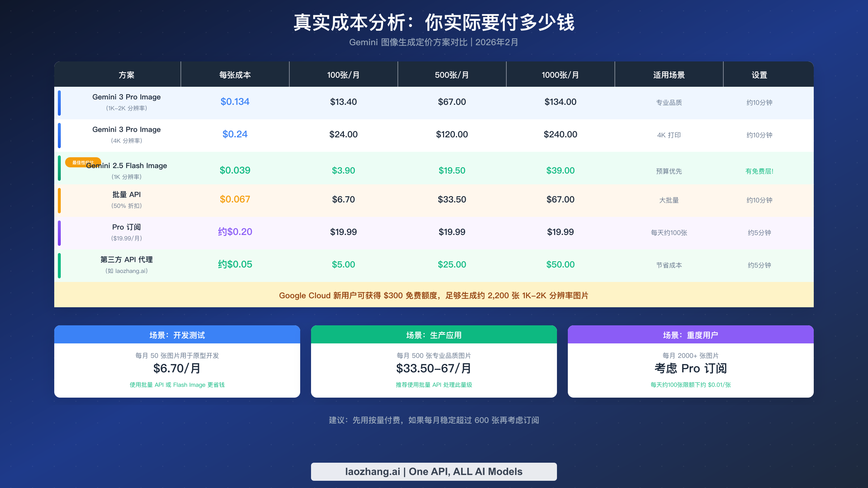Sort by the 1000张/月 column
The width and height of the screenshot is (868, 488).
560,74
